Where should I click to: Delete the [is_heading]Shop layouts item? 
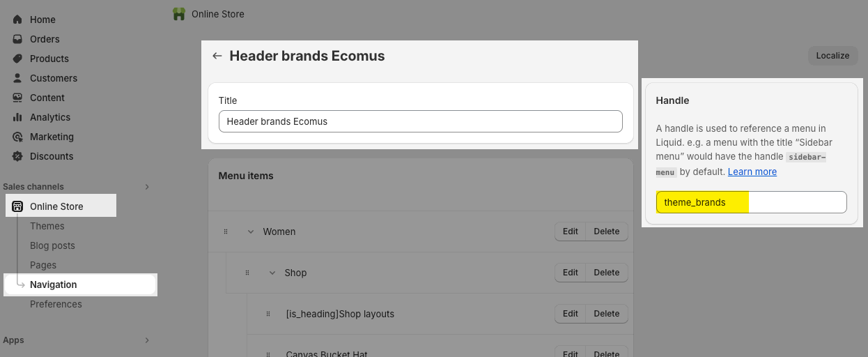point(607,314)
